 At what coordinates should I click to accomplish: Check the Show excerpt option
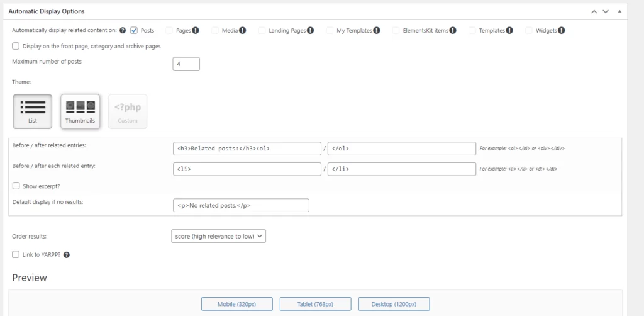(x=16, y=186)
